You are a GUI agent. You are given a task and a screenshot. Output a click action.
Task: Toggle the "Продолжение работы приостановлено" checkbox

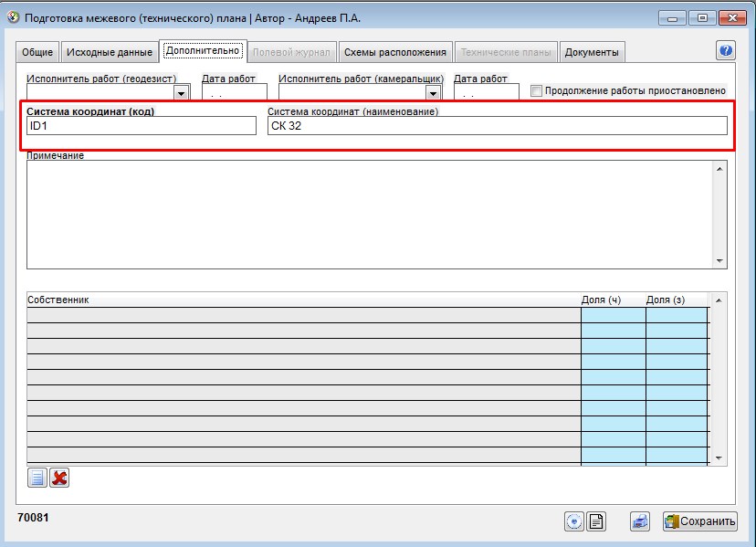pos(536,90)
